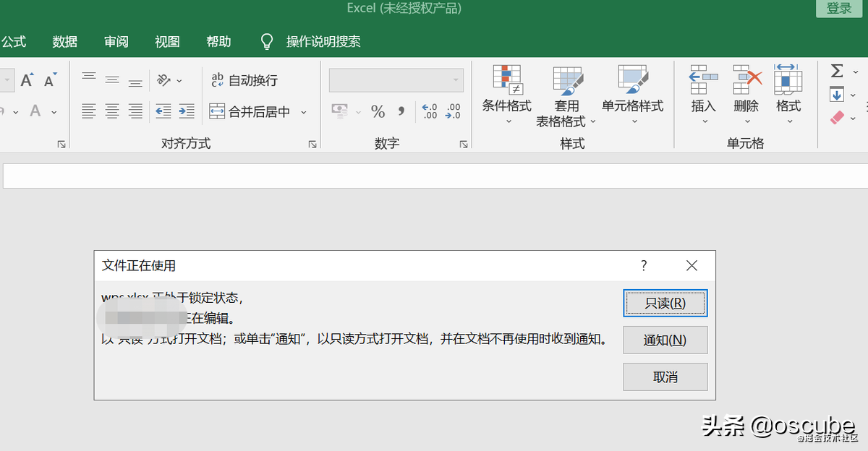The width and height of the screenshot is (868, 451).
Task: Click the 样式 group label
Action: pos(572,144)
